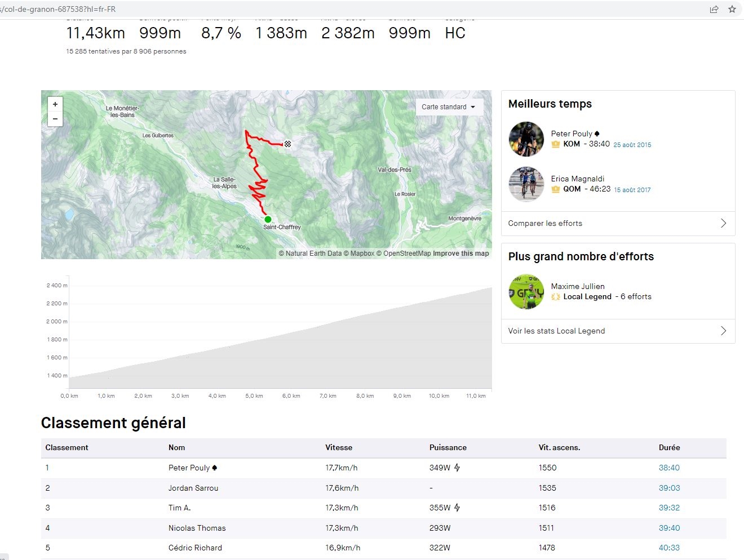Viewport: 744px width, 560px height.
Task: Open the 25 août 2015 KOM activity
Action: [632, 145]
